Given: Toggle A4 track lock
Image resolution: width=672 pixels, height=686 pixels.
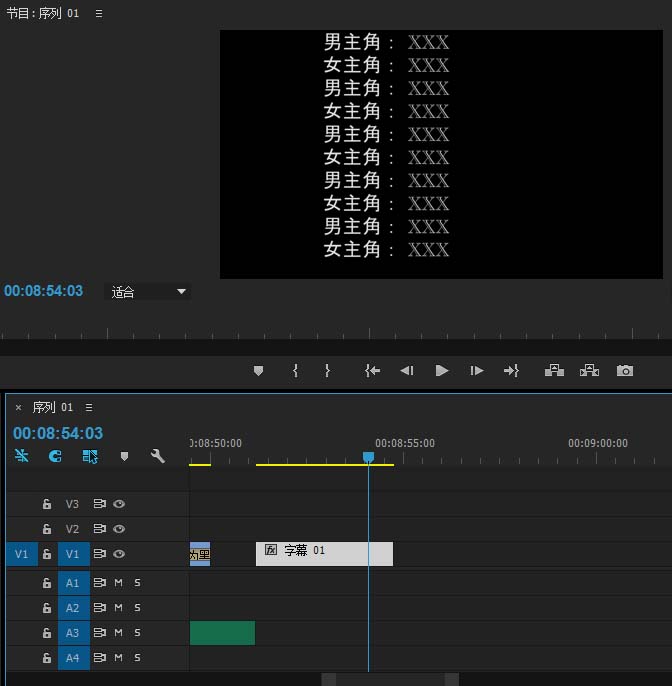Looking at the screenshot, I should [x=47, y=658].
